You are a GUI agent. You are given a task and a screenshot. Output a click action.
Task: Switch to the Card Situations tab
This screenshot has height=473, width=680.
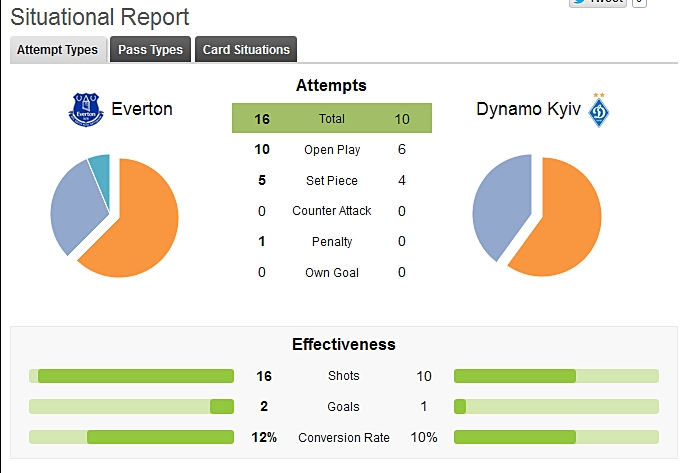tap(246, 50)
